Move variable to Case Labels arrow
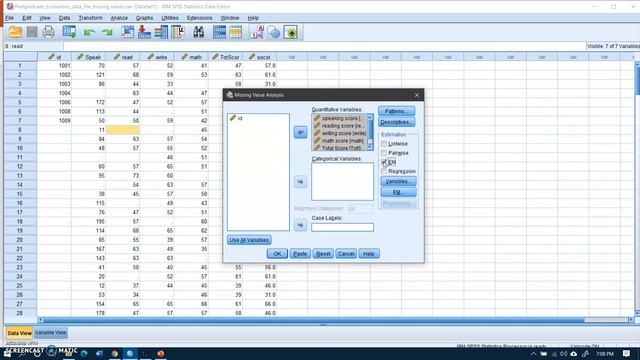 coord(300,225)
